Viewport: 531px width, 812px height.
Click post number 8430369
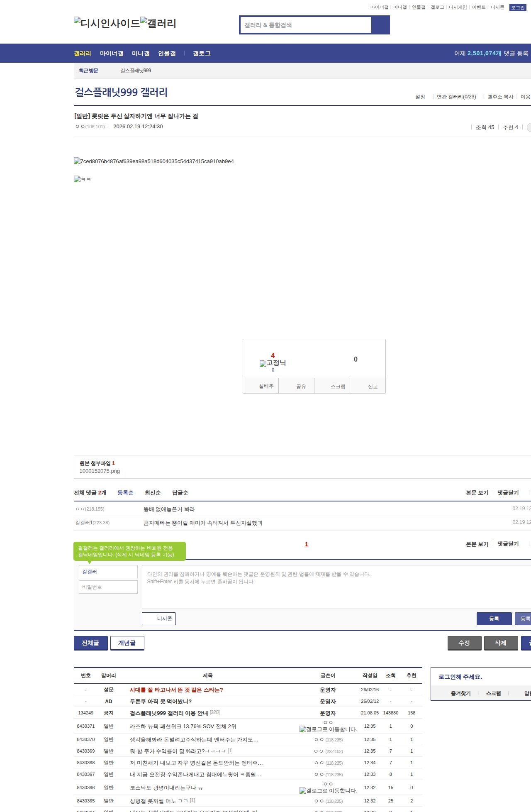[x=86, y=751]
